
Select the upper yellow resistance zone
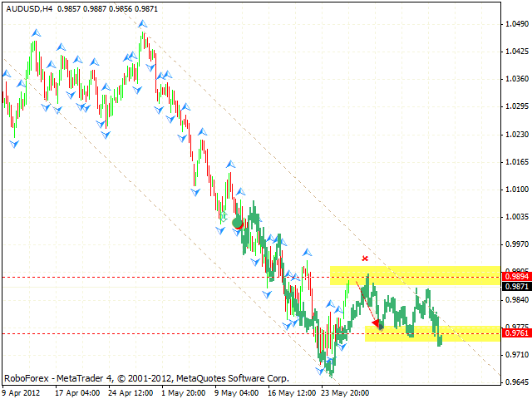416,275
